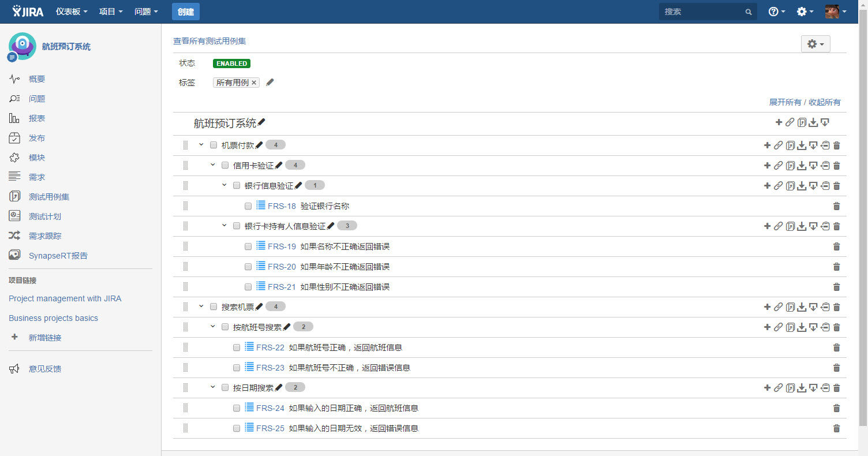This screenshot has height=456, width=868.
Task: Click into the 搜索 search field
Action: (x=708, y=12)
